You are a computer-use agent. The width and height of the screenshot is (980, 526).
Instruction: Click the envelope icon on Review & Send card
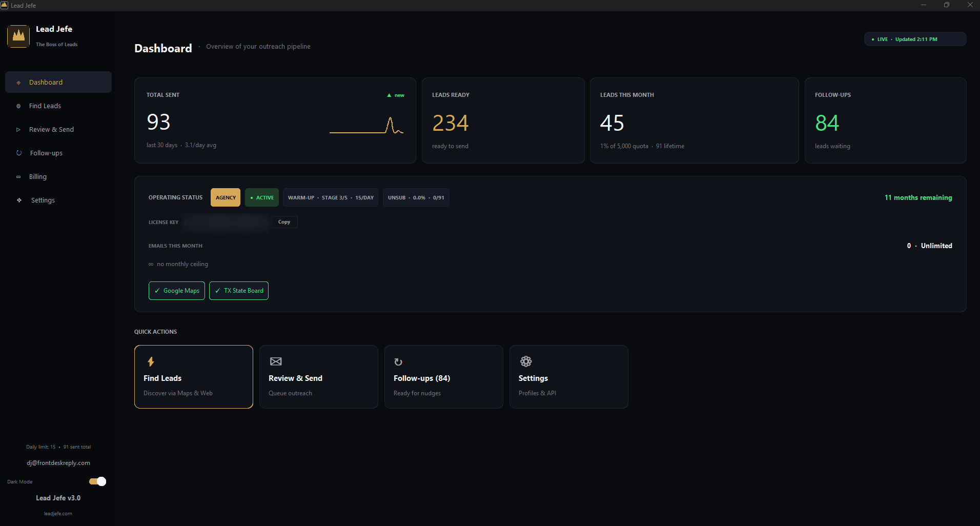click(x=275, y=361)
